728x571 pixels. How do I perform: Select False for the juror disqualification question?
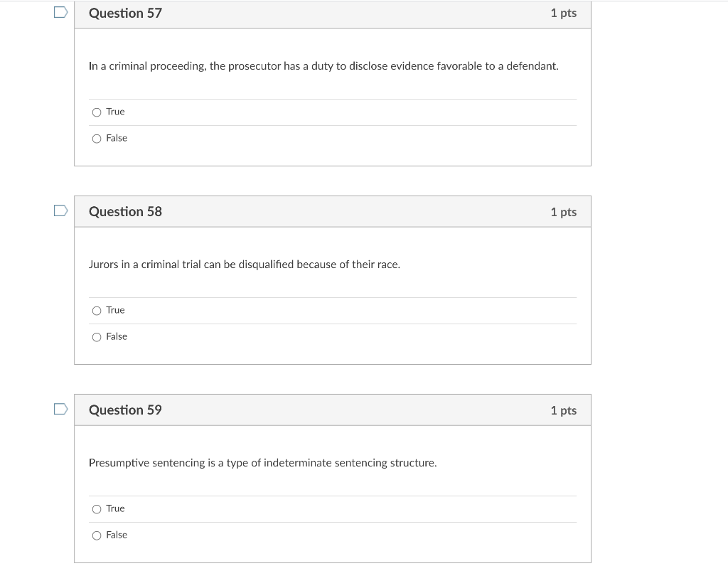pos(97,336)
